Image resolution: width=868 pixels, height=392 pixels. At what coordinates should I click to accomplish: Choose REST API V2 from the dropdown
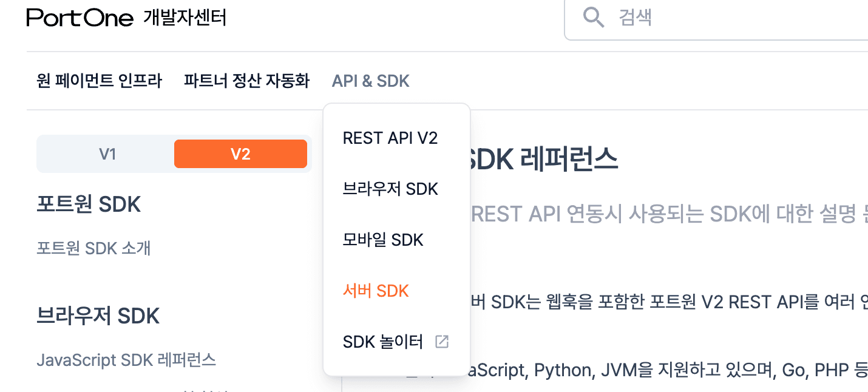coord(390,138)
